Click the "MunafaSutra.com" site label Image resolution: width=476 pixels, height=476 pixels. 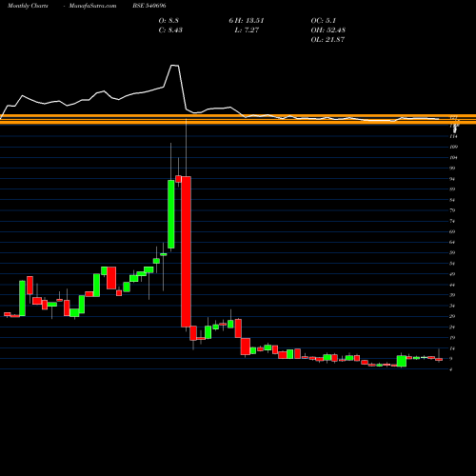click(92, 6)
